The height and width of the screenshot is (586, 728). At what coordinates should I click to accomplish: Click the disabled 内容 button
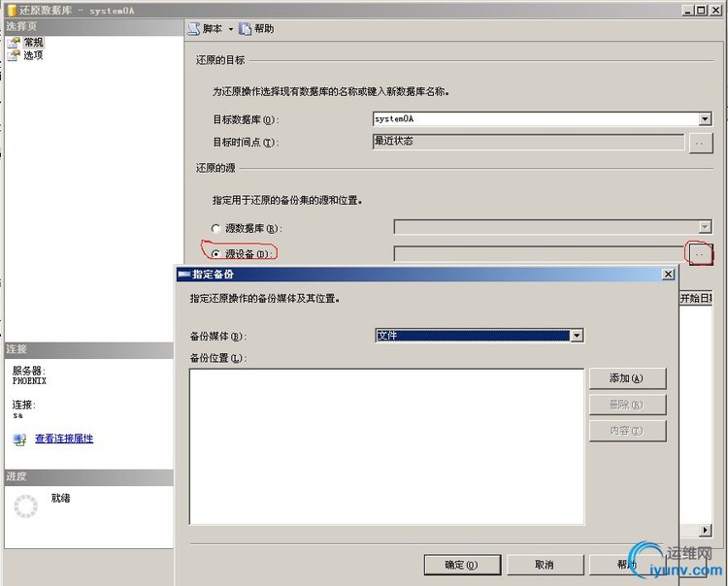pyautogui.click(x=627, y=431)
